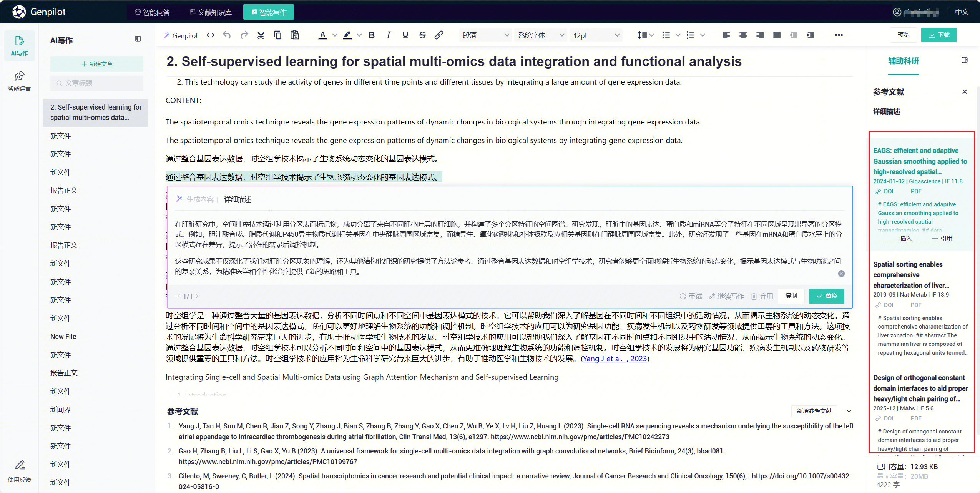
Task: Apply text color with the A icon
Action: click(x=323, y=35)
